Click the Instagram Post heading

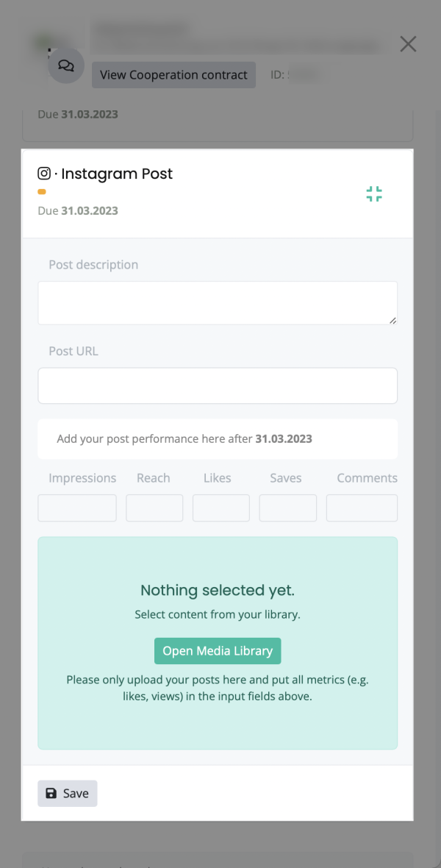pyautogui.click(x=117, y=174)
